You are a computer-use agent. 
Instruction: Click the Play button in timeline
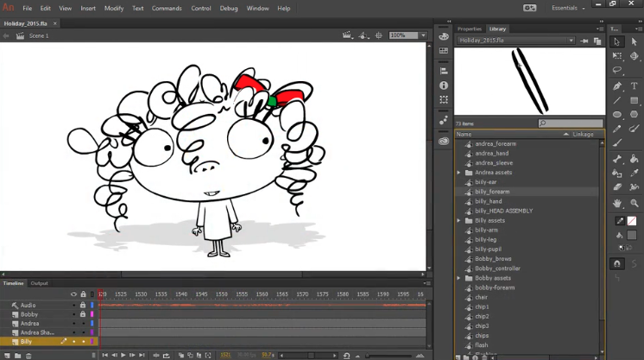coord(123,355)
